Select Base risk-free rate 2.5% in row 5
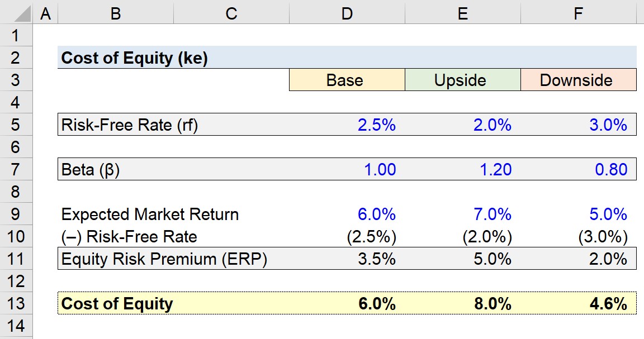The image size is (644, 339). point(347,125)
